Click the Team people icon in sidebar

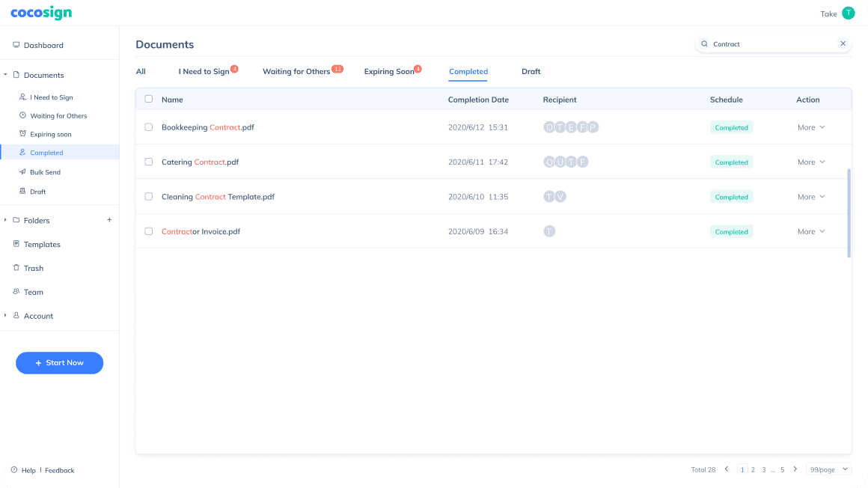[16, 292]
